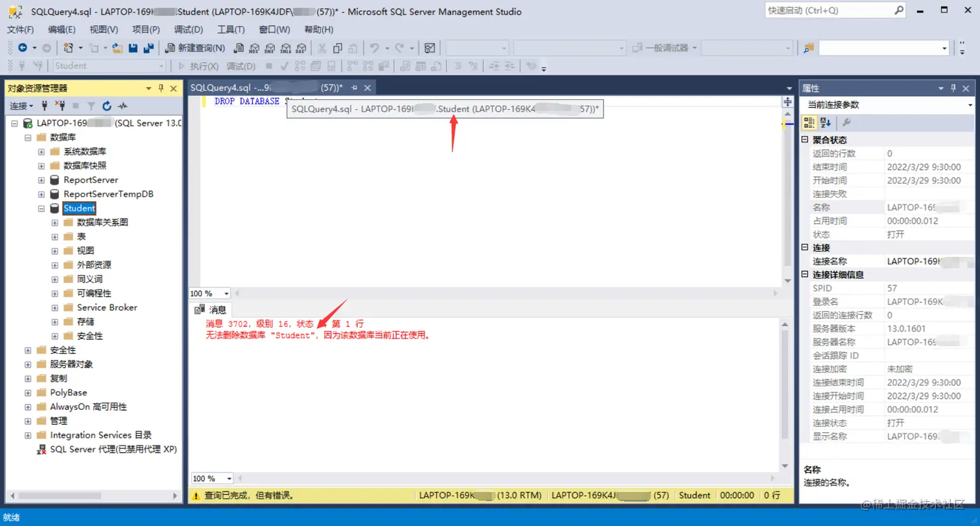The height and width of the screenshot is (526, 980).
Task: Click the XMLA query icon
Action: (286, 48)
